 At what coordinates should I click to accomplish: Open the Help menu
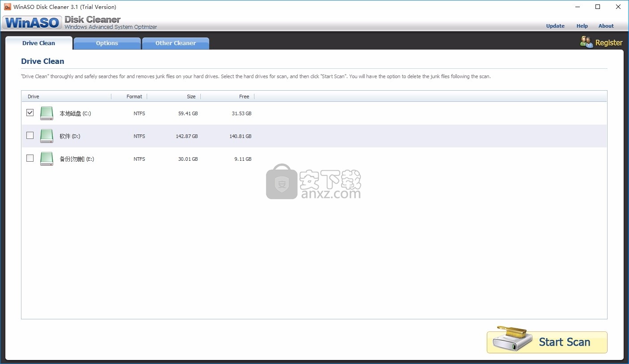click(x=582, y=26)
